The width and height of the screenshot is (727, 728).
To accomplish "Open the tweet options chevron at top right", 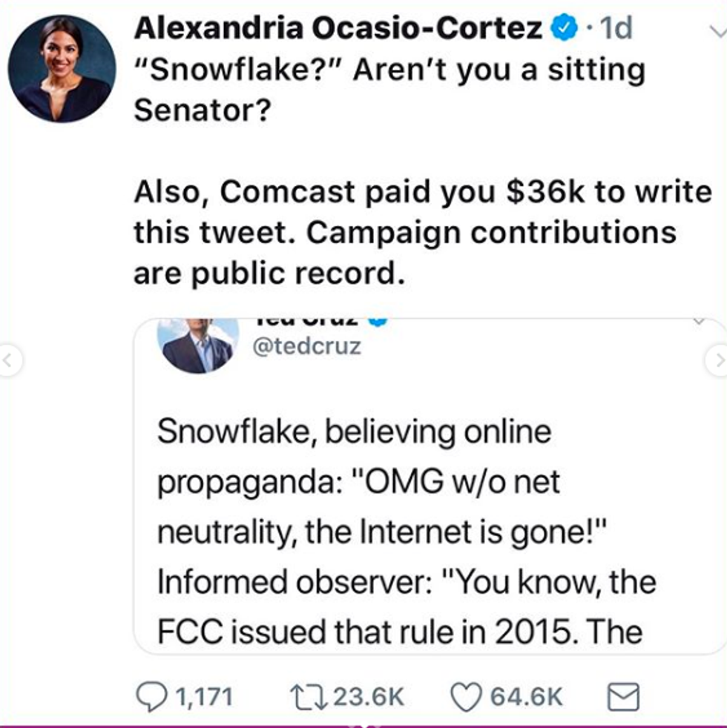I will pos(717,31).
